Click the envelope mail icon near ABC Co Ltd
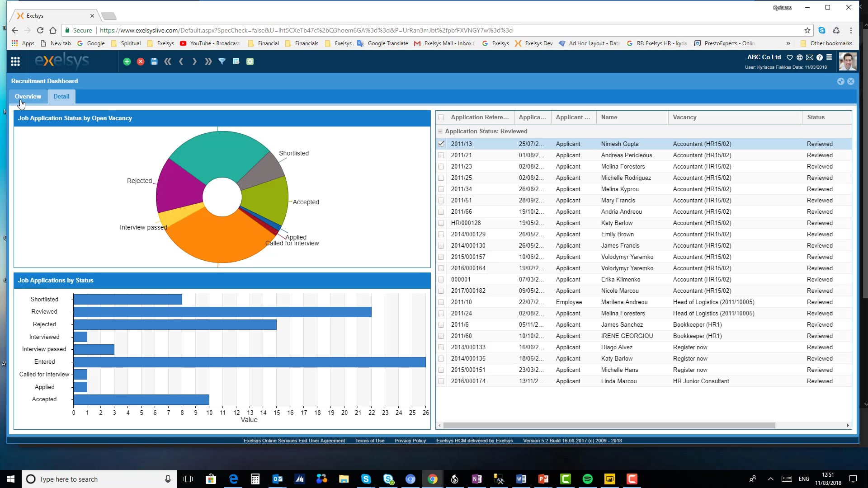868x488 pixels. tap(810, 57)
